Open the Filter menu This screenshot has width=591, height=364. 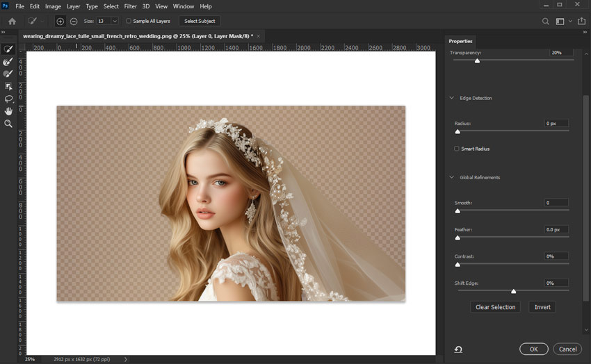coord(131,6)
